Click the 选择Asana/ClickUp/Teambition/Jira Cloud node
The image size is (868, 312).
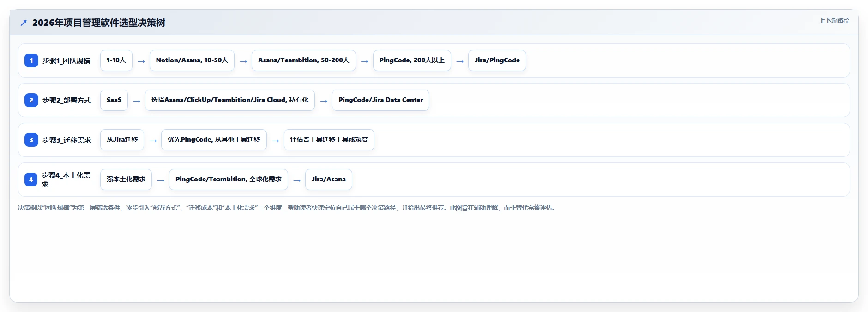(230, 100)
